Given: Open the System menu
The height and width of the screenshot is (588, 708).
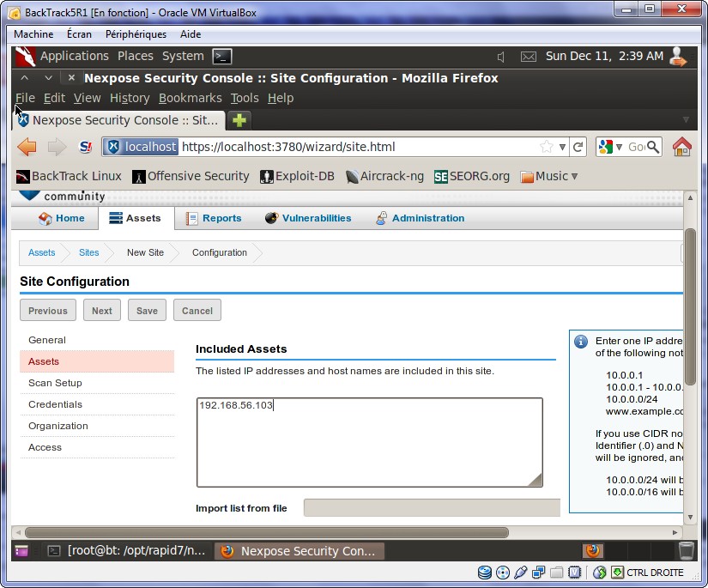Looking at the screenshot, I should click(x=183, y=56).
